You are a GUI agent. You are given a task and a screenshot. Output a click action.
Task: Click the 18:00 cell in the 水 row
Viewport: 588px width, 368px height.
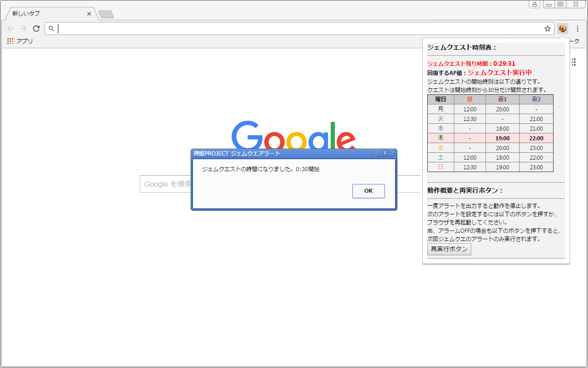point(503,128)
